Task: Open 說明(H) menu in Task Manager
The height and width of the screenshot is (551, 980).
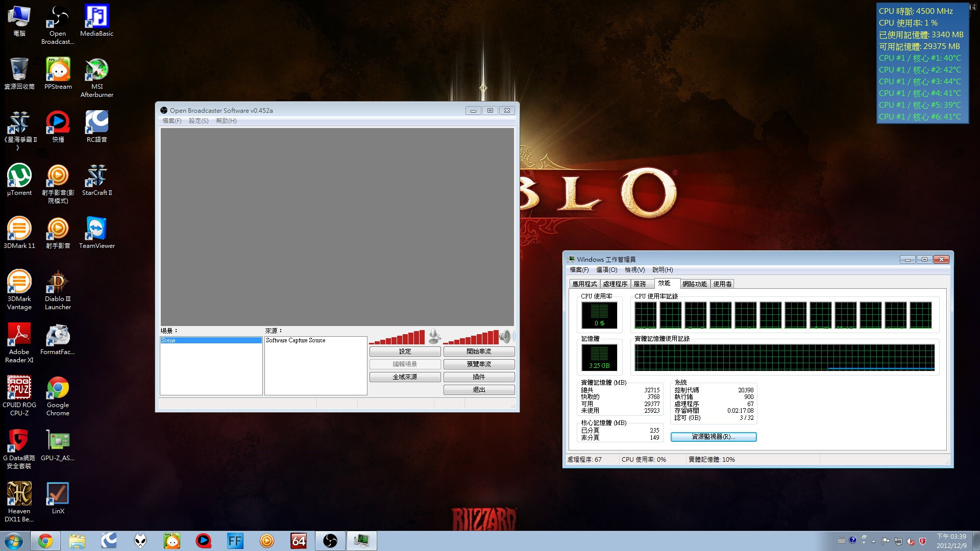Action: coord(663,270)
